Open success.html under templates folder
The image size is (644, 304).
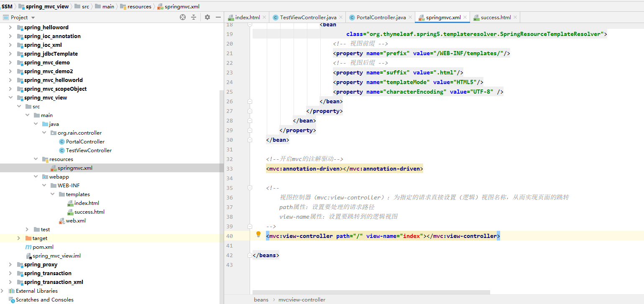[89, 212]
